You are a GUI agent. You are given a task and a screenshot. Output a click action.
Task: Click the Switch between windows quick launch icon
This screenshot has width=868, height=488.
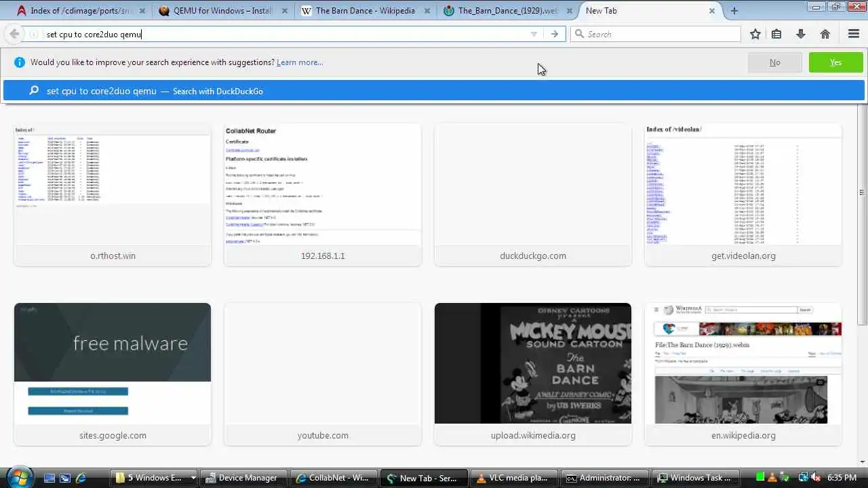point(65,478)
